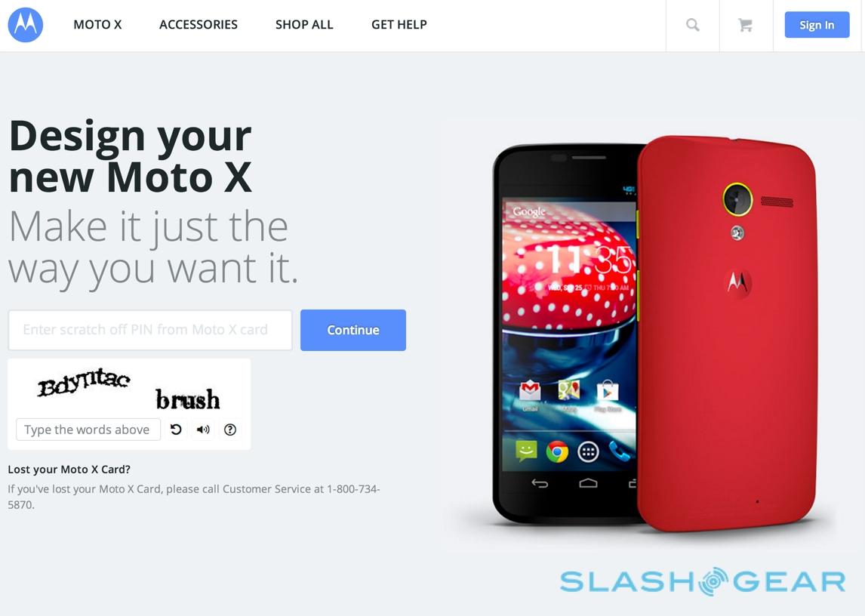Click the Gmail icon on phone screen
This screenshot has width=865, height=616.
tap(530, 391)
